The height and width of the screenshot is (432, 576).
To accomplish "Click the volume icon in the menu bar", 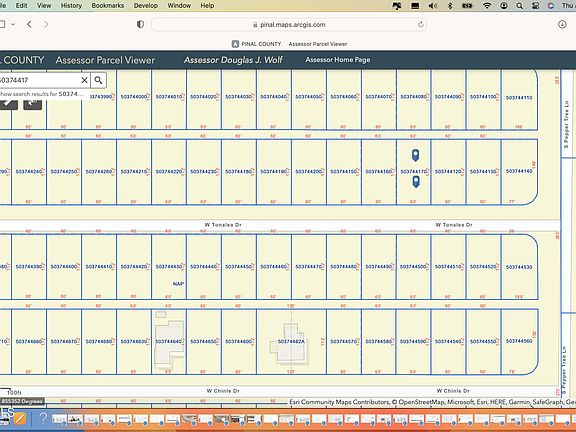I will [x=433, y=6].
